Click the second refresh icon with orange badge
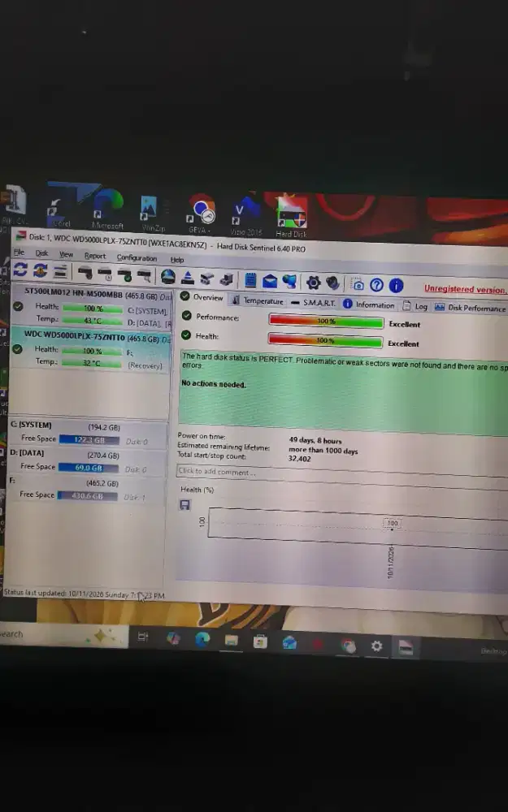The image size is (508, 812). 40,270
